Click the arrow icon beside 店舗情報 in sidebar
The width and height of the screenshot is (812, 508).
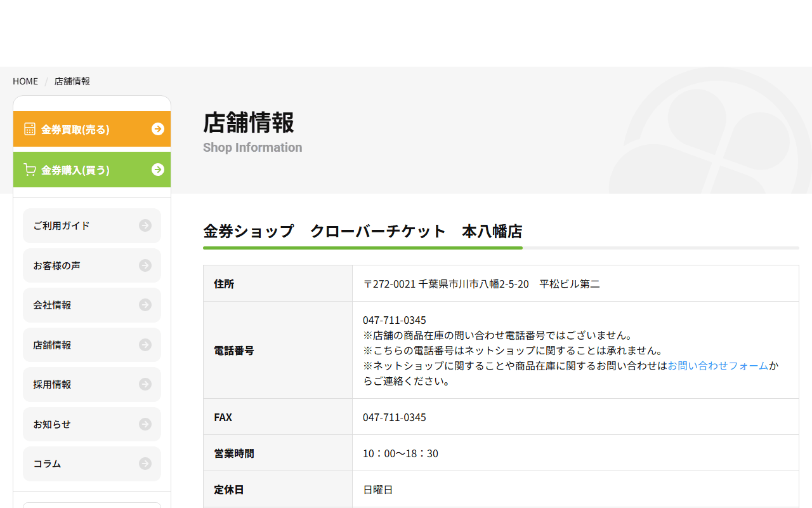pos(145,345)
